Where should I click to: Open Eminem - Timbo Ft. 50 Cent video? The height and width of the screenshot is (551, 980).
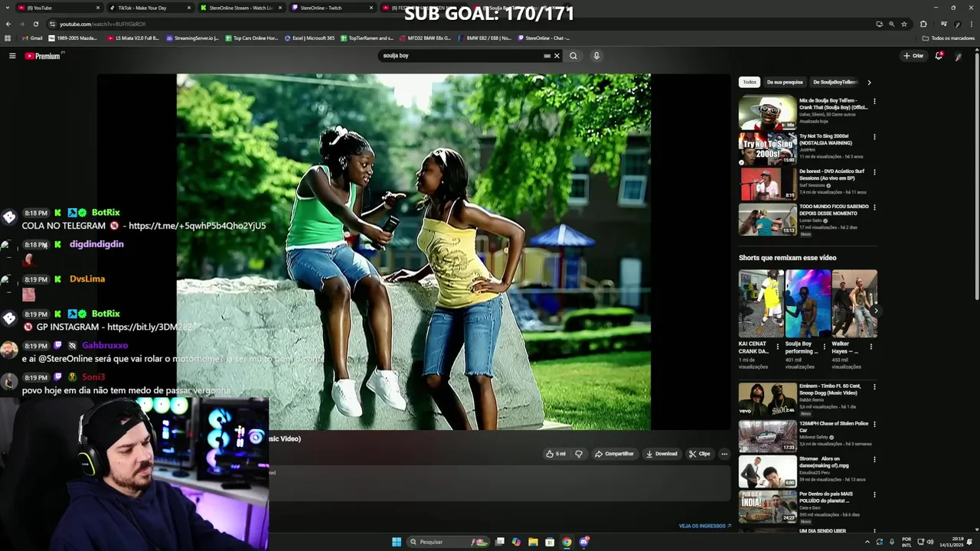tap(767, 399)
